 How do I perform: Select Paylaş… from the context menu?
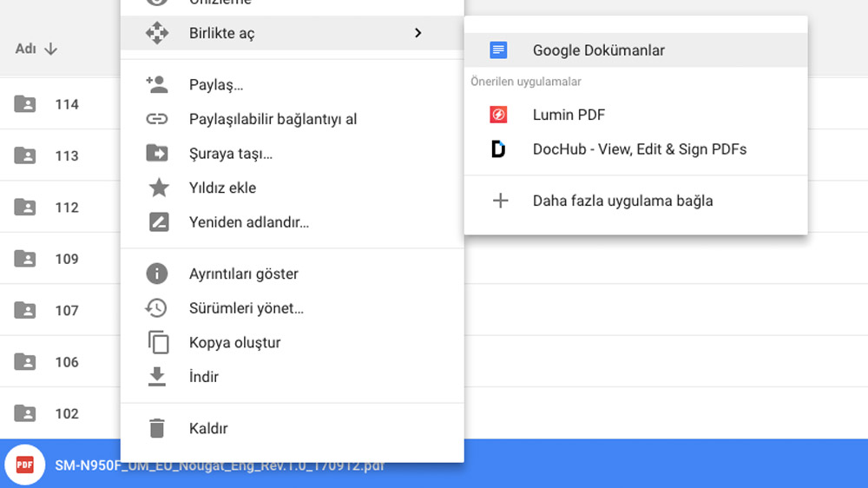[x=292, y=85]
